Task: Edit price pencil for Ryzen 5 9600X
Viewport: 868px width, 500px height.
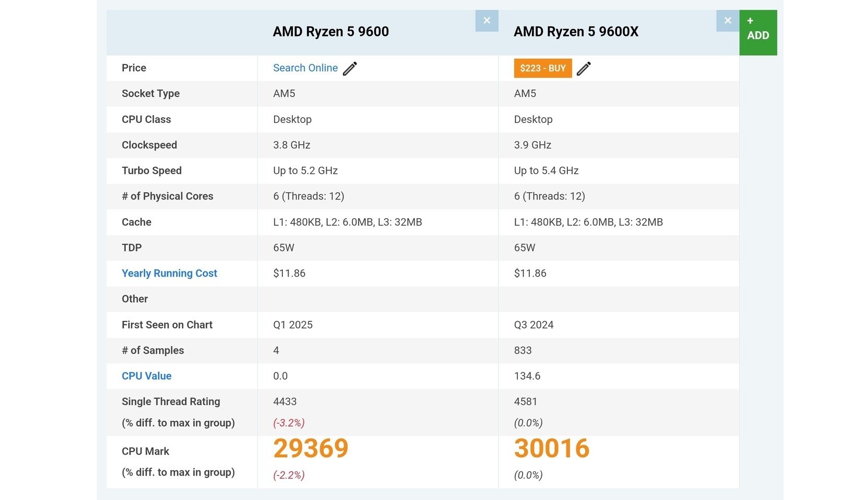Action: tap(584, 68)
